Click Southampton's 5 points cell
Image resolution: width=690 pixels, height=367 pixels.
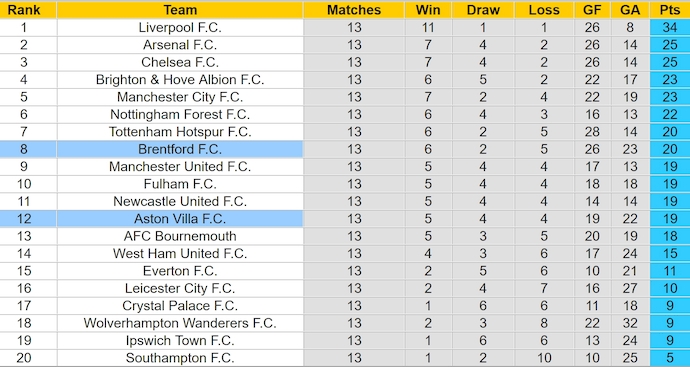[x=669, y=358]
